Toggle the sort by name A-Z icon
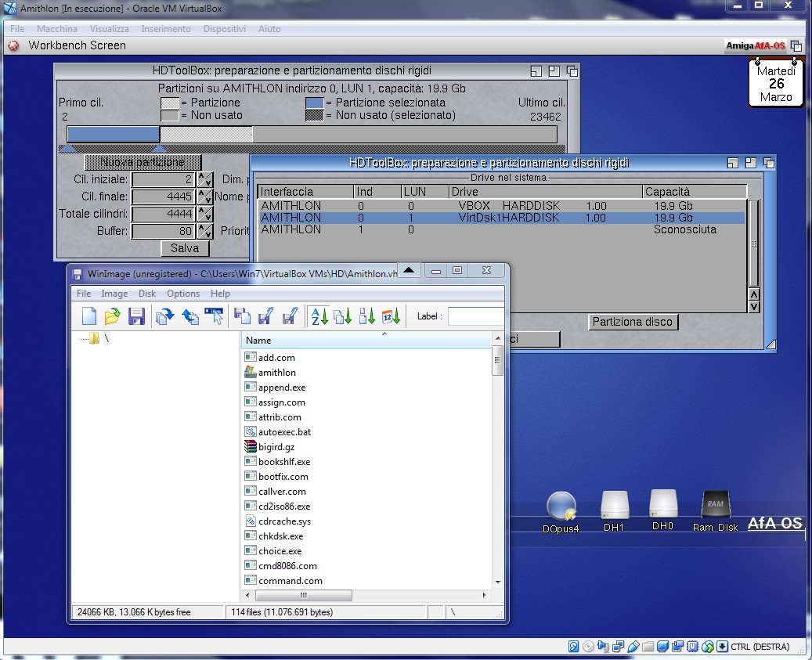 [x=318, y=316]
